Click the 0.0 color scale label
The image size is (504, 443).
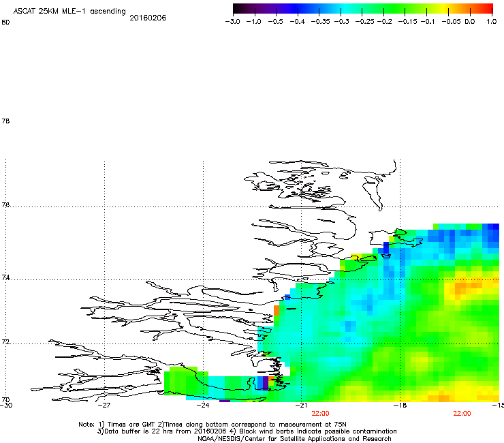(470, 22)
